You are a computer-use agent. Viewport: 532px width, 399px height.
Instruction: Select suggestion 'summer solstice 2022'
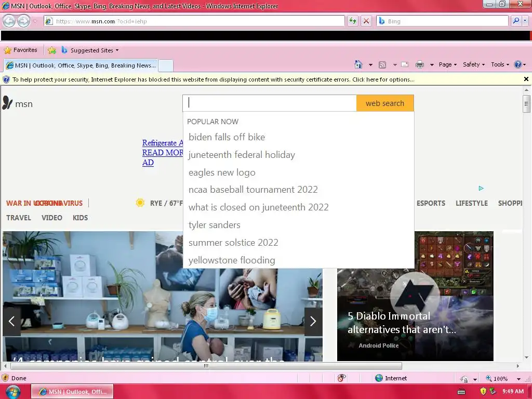[233, 243]
